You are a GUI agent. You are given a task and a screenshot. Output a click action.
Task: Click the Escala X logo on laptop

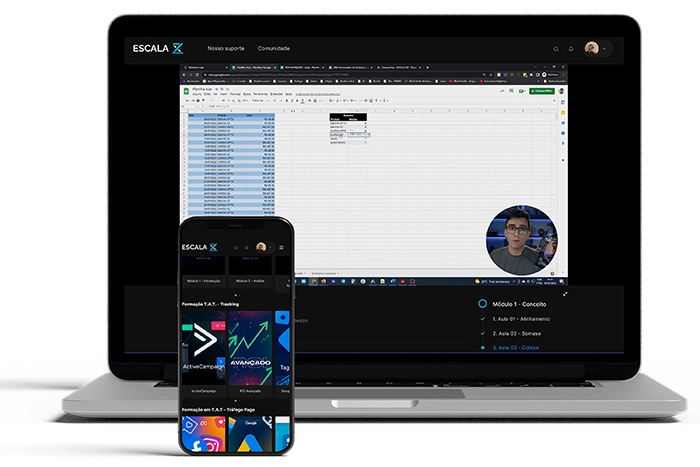(x=158, y=48)
